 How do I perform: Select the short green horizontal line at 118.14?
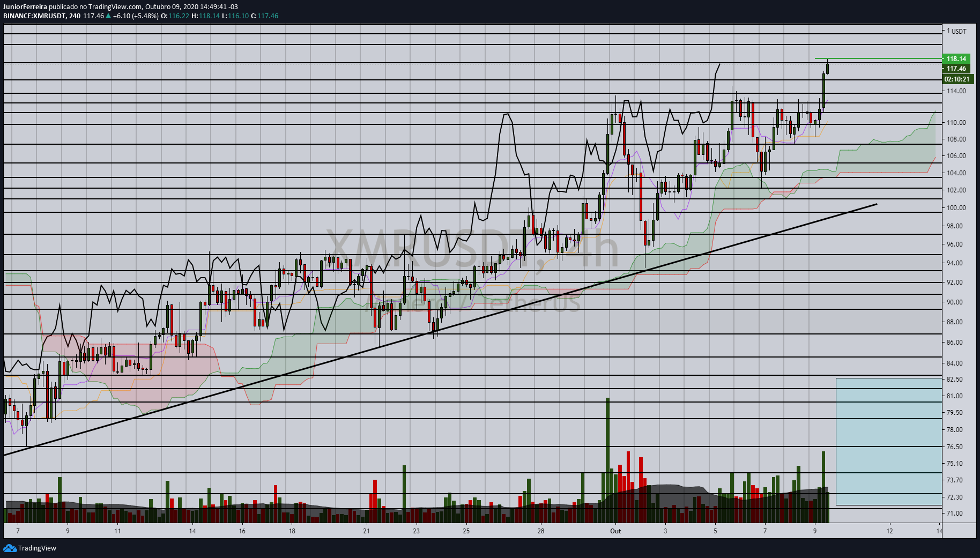coord(878,58)
